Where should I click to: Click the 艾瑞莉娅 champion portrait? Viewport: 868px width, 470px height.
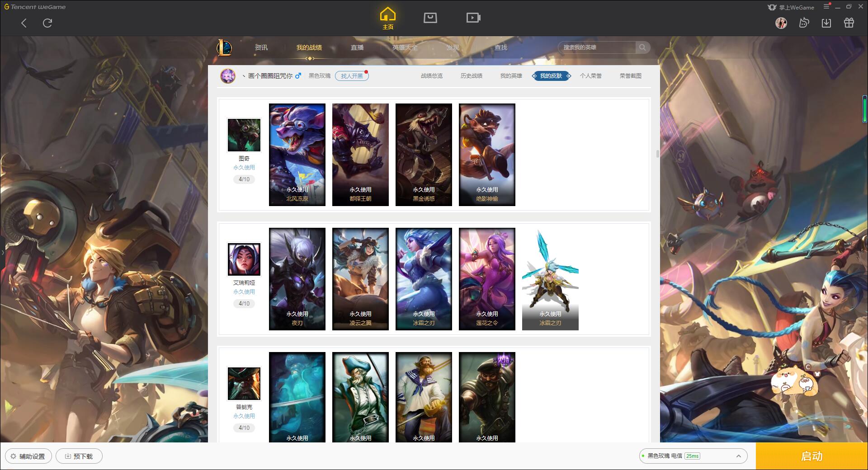[244, 259]
